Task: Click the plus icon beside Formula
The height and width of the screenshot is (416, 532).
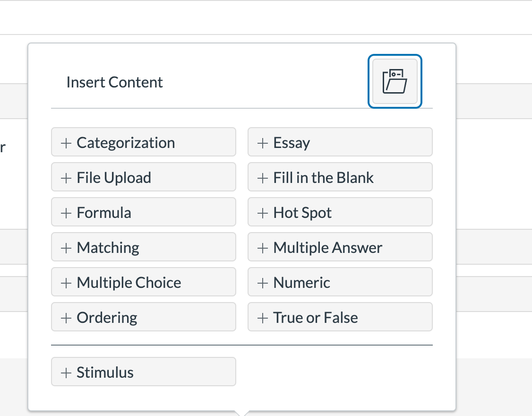Action: coord(66,213)
